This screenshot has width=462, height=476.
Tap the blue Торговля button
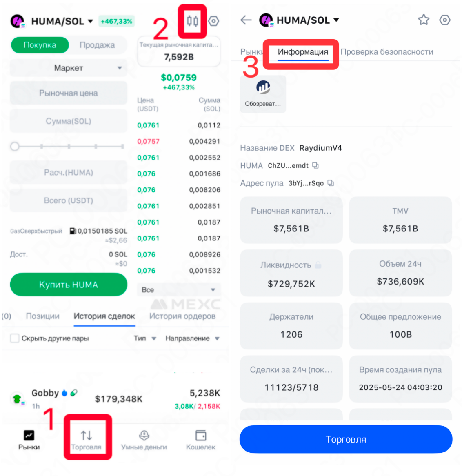coord(346,439)
